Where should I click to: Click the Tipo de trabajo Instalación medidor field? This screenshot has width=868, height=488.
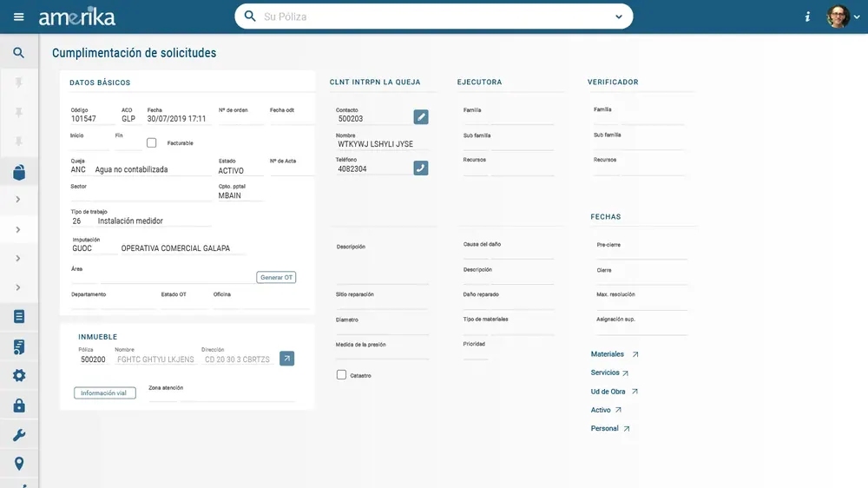coord(154,221)
